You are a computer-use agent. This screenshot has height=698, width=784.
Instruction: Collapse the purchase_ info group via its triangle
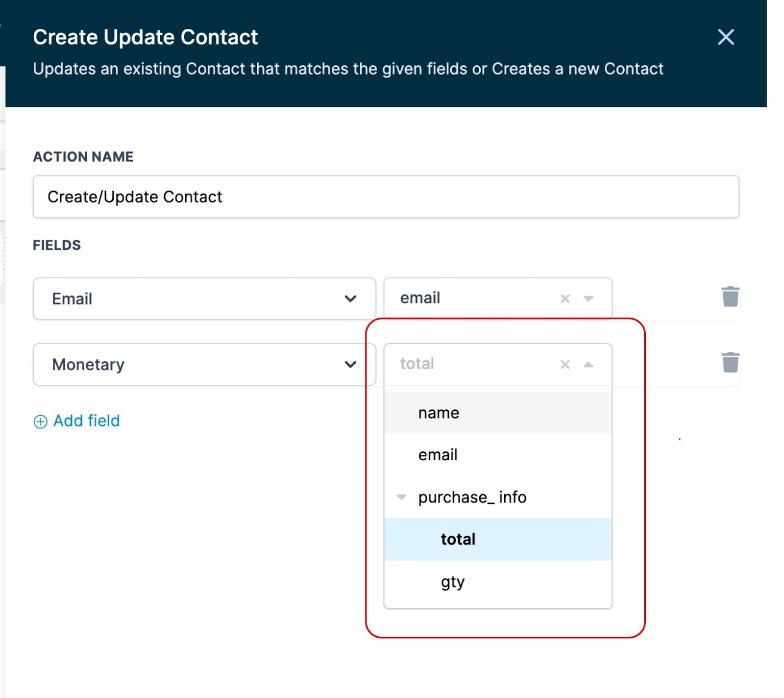402,497
